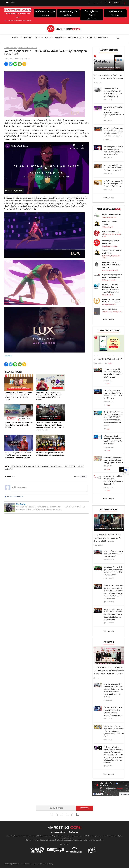This screenshot has height=868, width=129.
Task: Share via email icon under article title
Action: click(19, 64)
